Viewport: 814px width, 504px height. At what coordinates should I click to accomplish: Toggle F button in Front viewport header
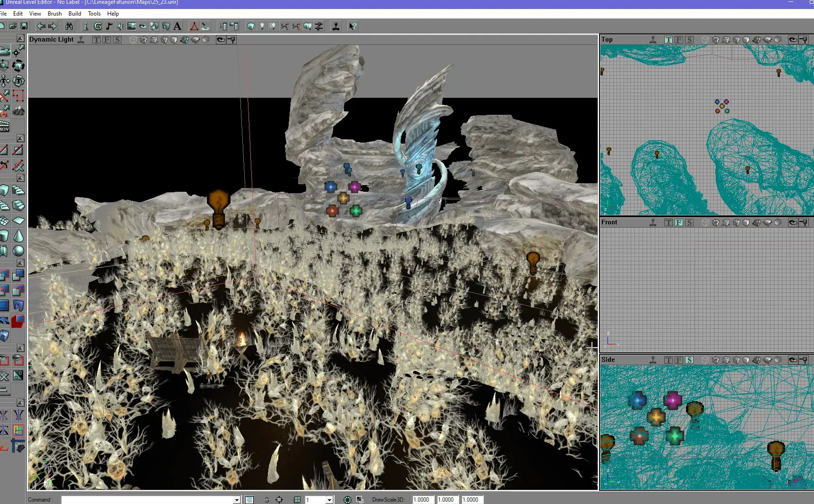679,222
